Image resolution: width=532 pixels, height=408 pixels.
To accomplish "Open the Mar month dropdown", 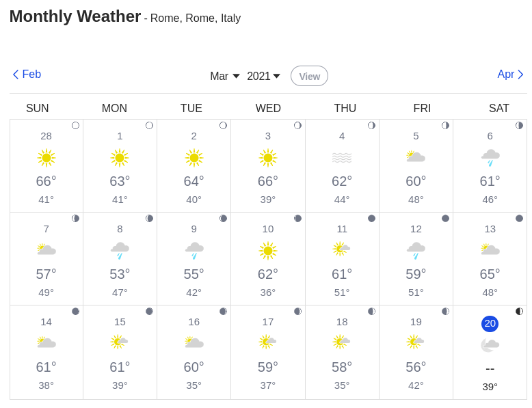I will click(x=225, y=76).
